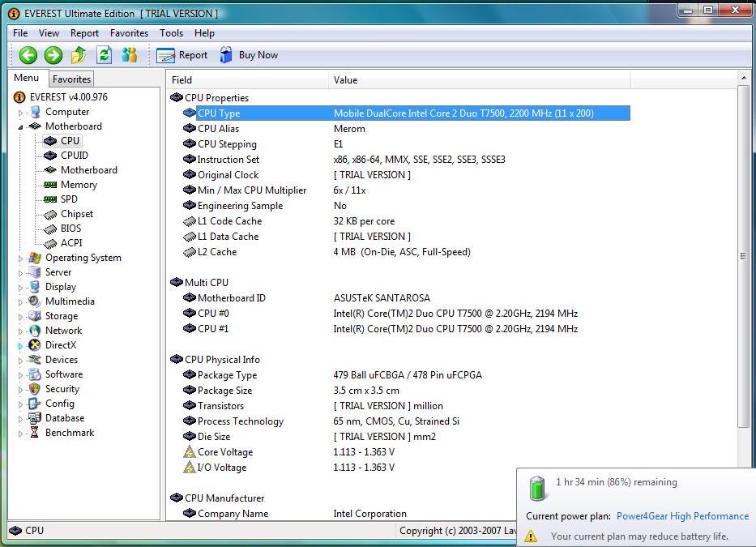Expand the Benchmark tree node

[20, 434]
